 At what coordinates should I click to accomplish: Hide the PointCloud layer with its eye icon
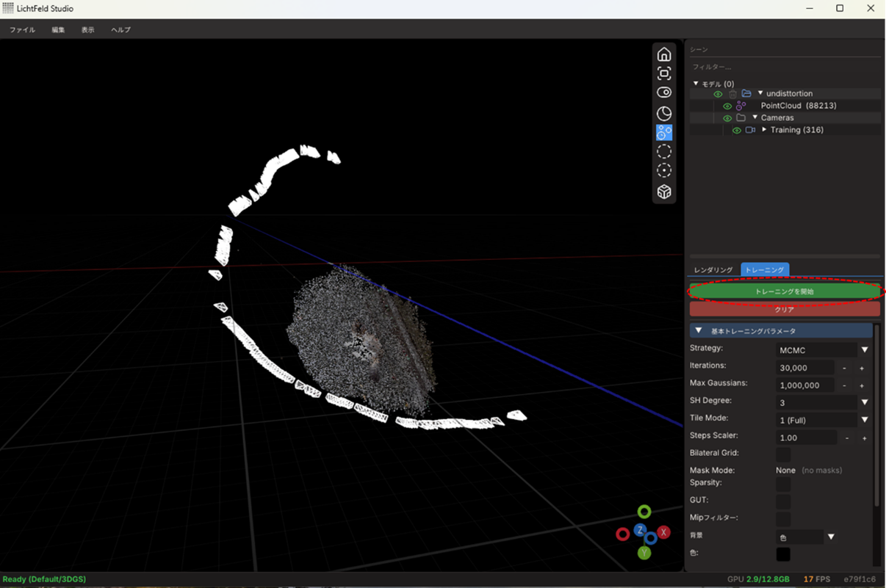tap(727, 106)
